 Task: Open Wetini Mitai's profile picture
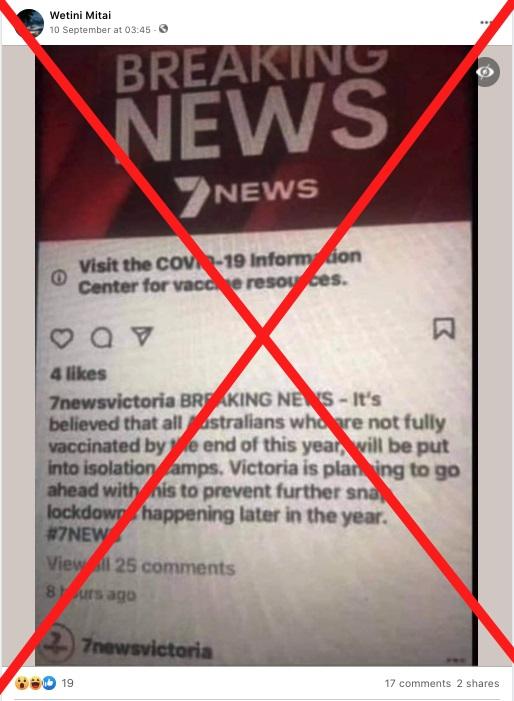point(29,22)
